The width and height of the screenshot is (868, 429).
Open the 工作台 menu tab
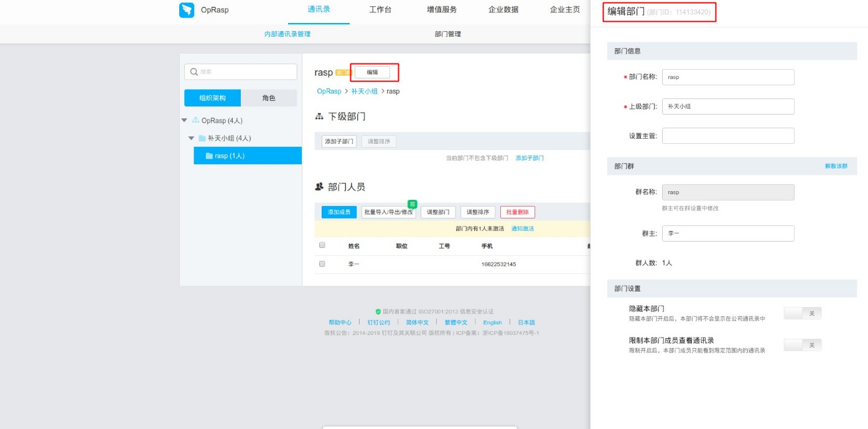point(380,10)
